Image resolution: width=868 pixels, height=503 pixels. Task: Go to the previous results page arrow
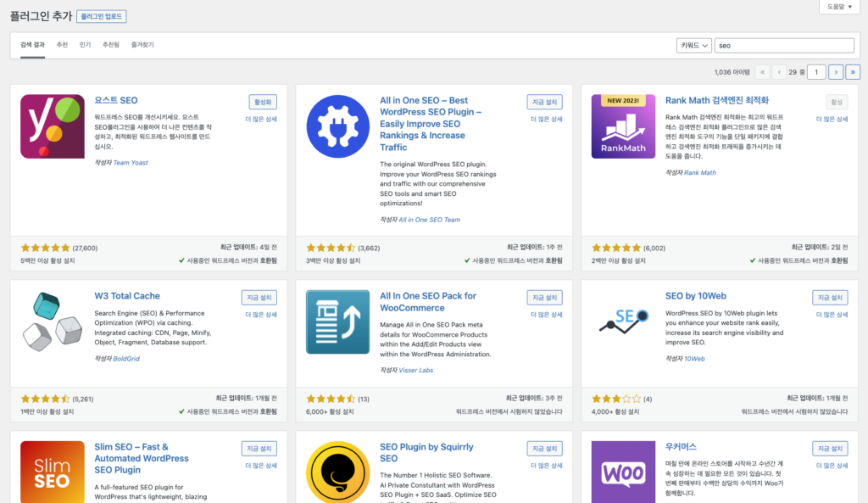779,72
